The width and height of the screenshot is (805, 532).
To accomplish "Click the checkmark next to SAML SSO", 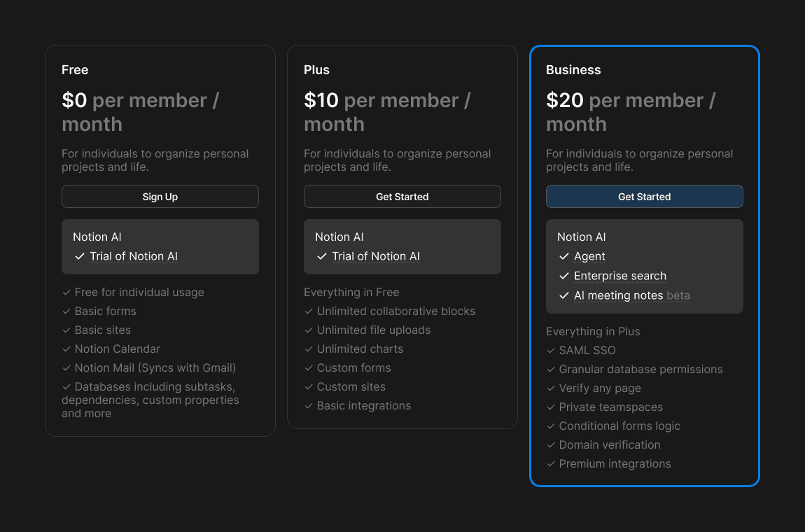I will (549, 350).
